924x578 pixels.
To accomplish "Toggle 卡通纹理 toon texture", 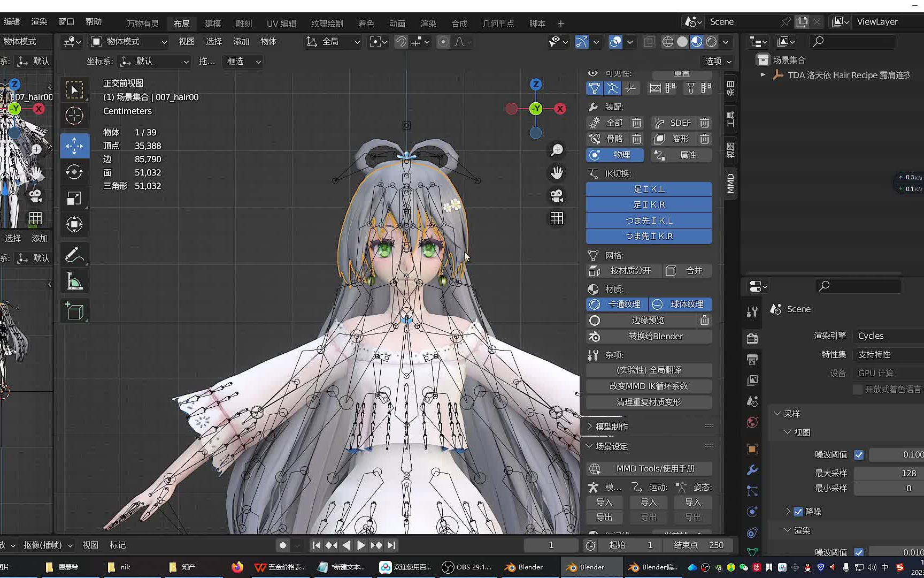I will point(617,305).
